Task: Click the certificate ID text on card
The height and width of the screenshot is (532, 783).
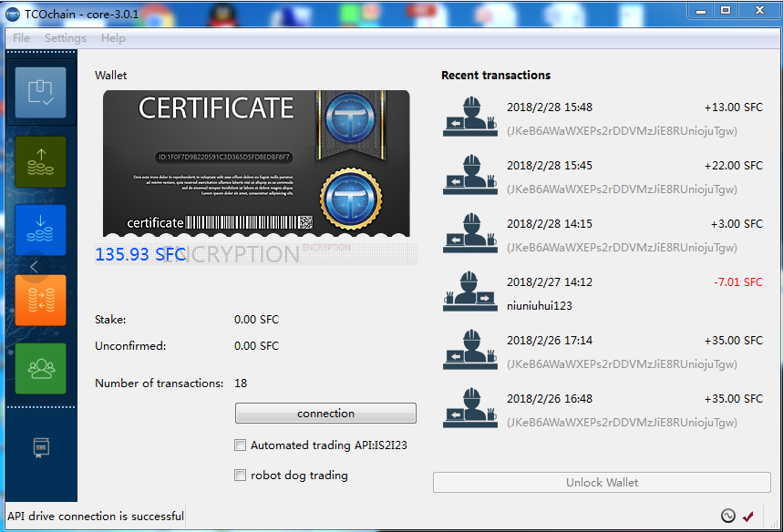Action: coord(223,157)
